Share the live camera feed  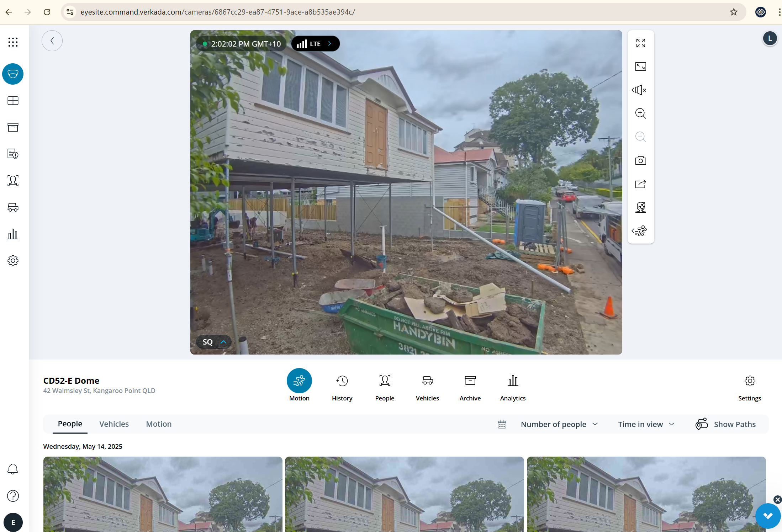click(641, 184)
